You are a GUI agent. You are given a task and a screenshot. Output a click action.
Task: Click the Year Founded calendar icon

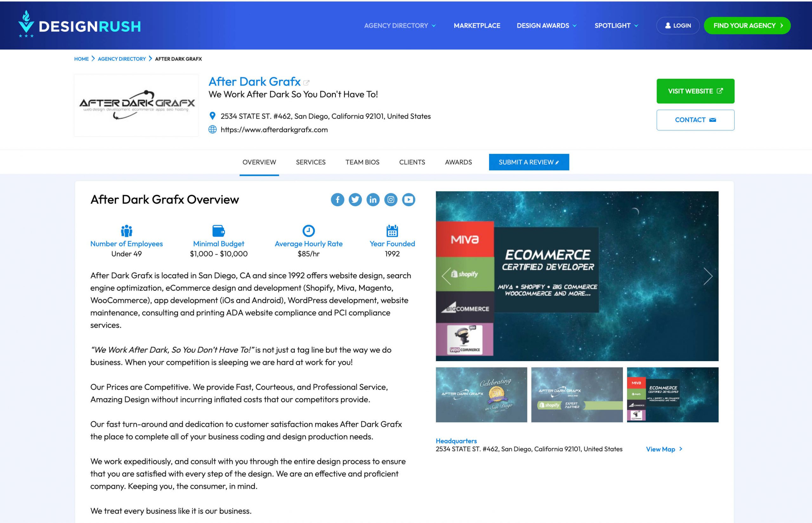392,231
